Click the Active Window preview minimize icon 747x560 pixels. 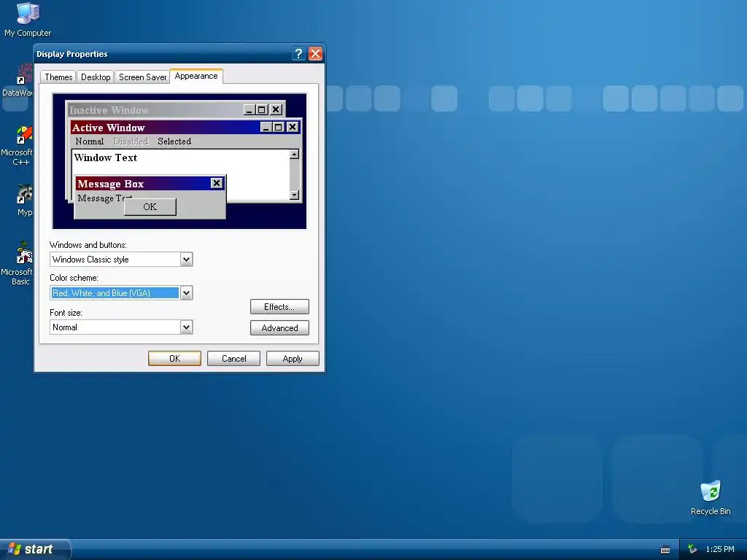267,127
